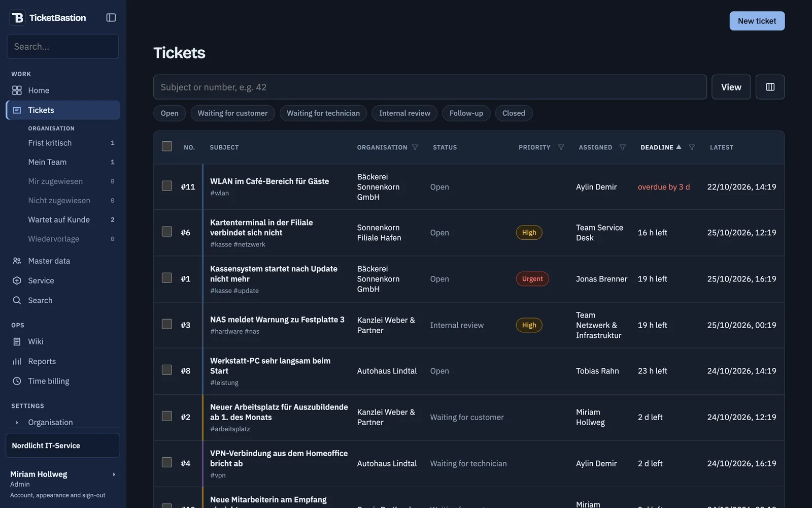Image resolution: width=812 pixels, height=508 pixels.
Task: Tick checkbox for ticket #11
Action: [x=167, y=186]
